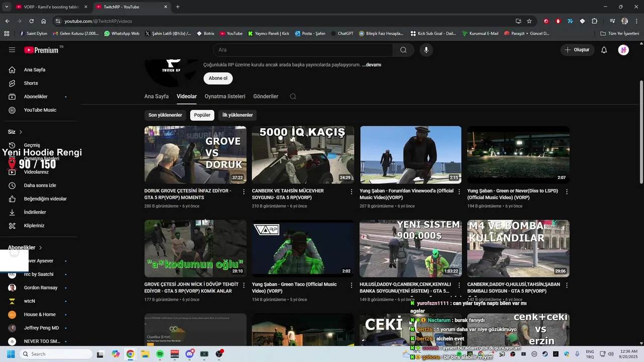Open the tab search dropdown
The width and height of the screenshot is (644, 362).
[7, 7]
